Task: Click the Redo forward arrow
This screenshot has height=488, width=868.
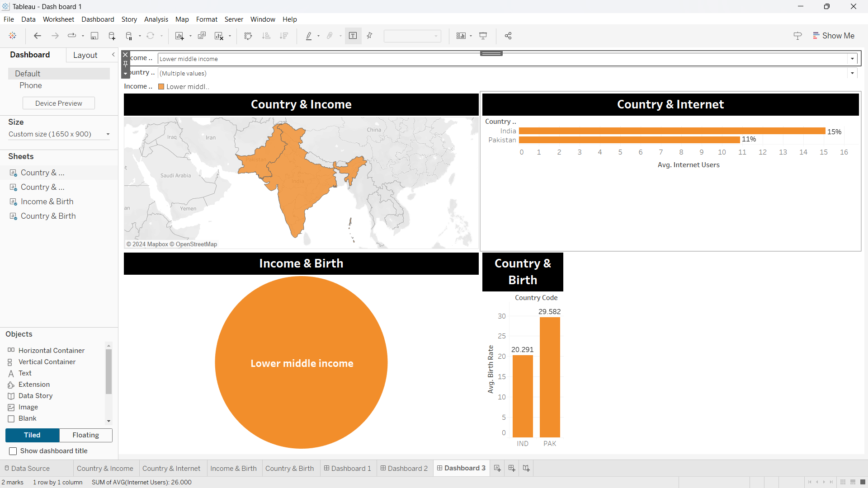Action: point(55,36)
